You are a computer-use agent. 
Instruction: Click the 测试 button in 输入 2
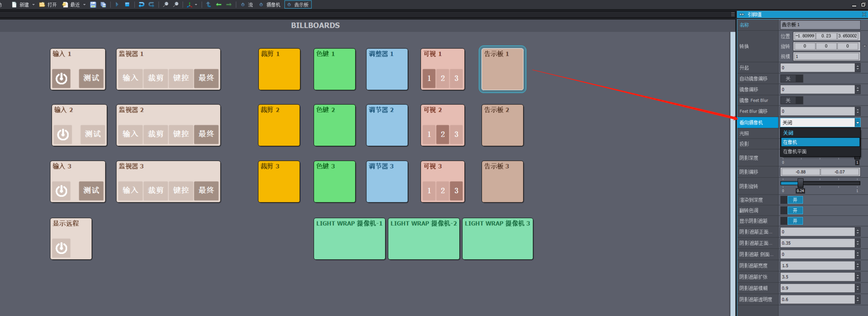tap(93, 134)
